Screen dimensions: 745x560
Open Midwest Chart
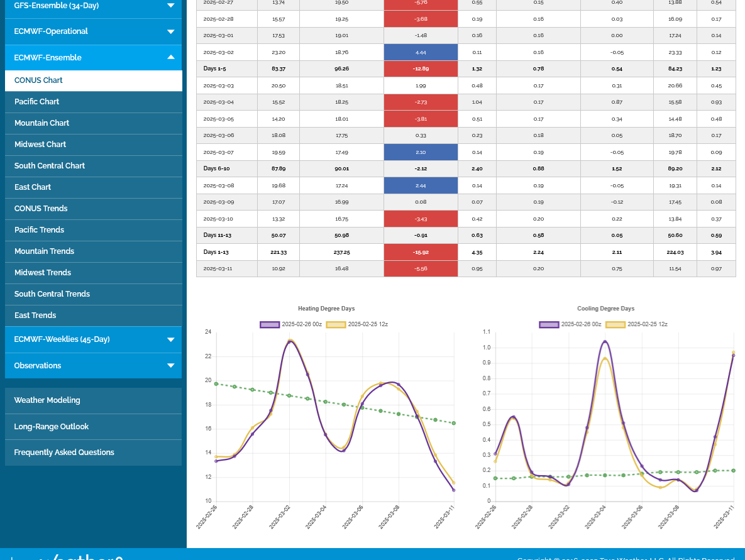coord(93,145)
